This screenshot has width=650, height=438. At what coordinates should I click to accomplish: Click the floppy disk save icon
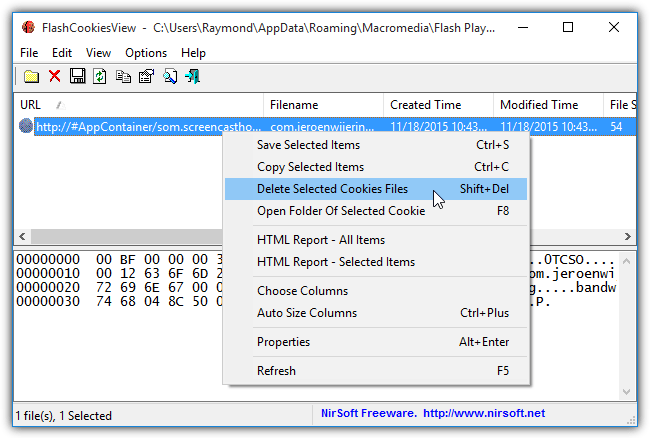pyautogui.click(x=78, y=77)
